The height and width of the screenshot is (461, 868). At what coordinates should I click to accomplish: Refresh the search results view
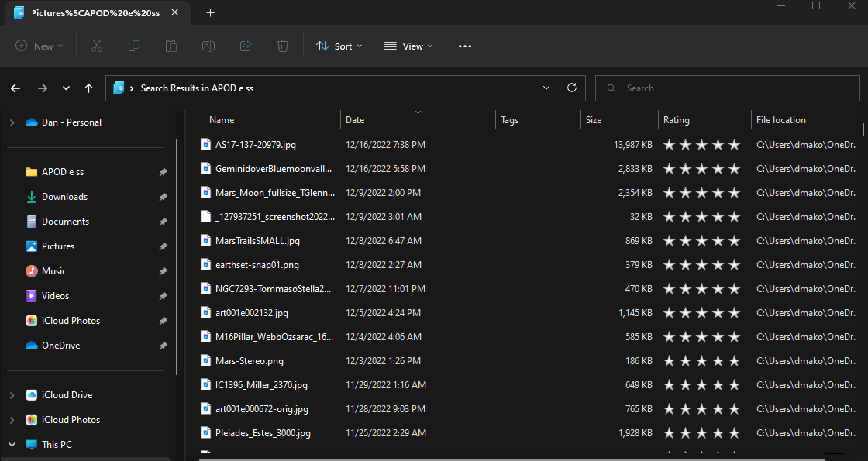572,88
